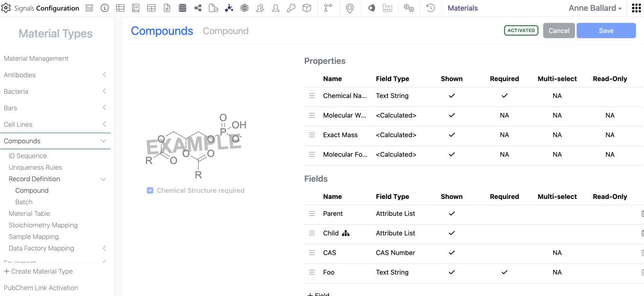Open the database stack icon
The height and width of the screenshot is (296, 644).
182,8
